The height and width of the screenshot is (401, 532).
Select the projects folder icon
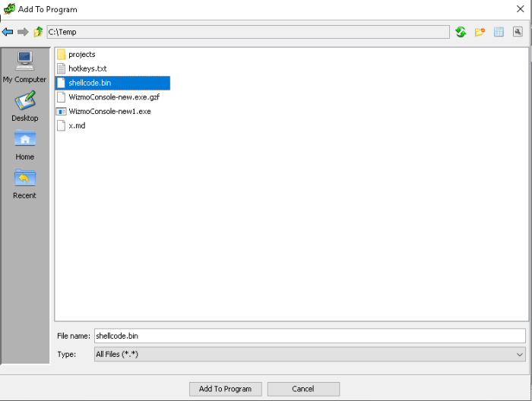pos(61,54)
